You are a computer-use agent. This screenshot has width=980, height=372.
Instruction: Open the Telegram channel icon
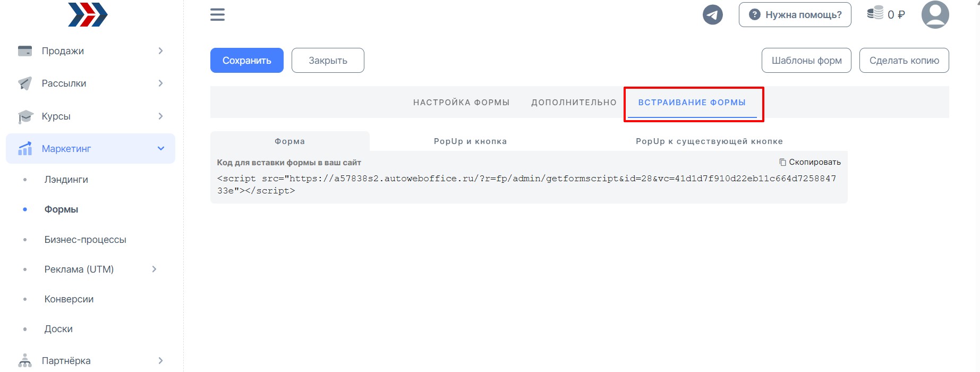click(x=712, y=14)
